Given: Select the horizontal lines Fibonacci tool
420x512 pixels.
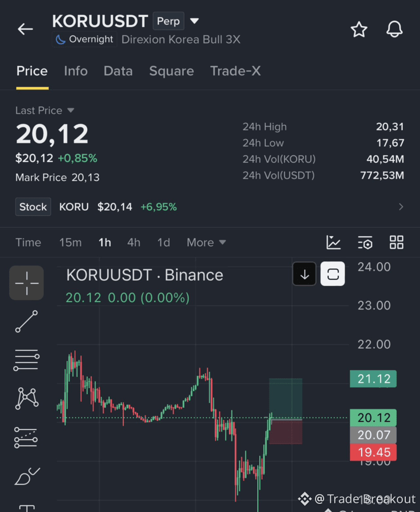Looking at the screenshot, I should (26, 360).
